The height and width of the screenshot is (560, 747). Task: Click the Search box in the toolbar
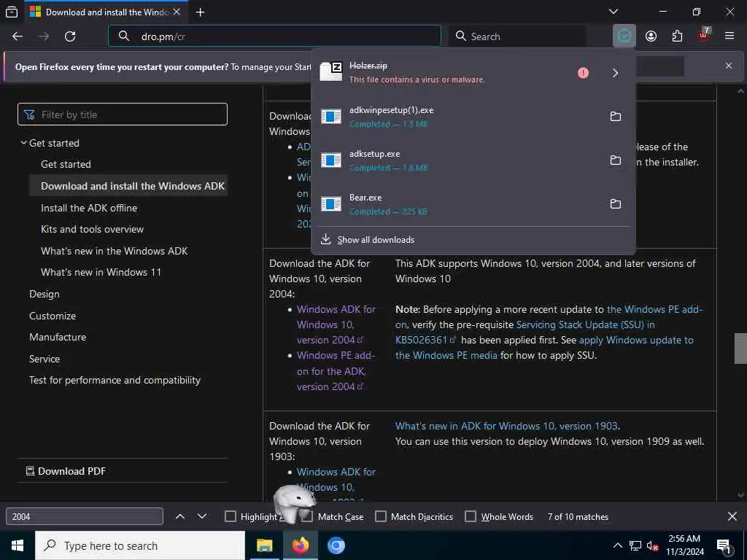(517, 36)
